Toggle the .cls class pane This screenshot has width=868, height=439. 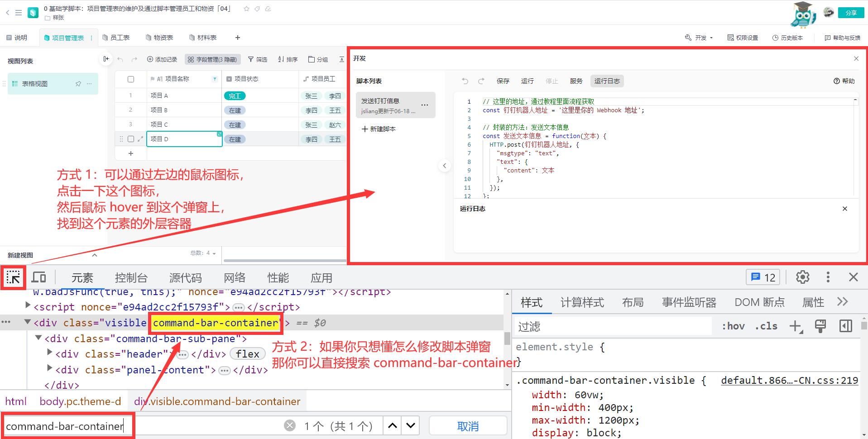(766, 326)
